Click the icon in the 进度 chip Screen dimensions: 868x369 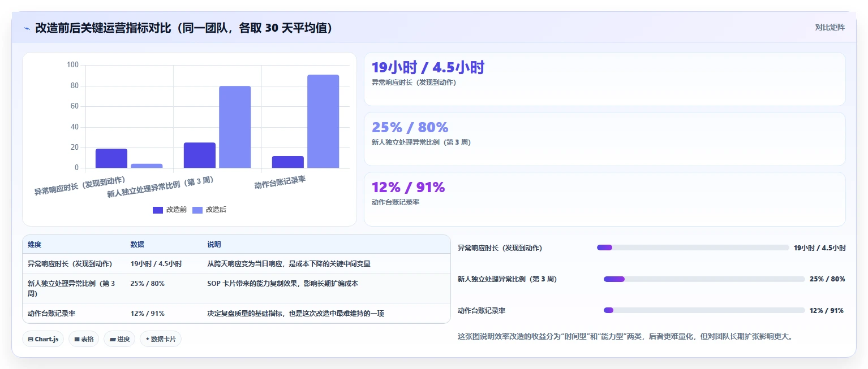click(112, 340)
